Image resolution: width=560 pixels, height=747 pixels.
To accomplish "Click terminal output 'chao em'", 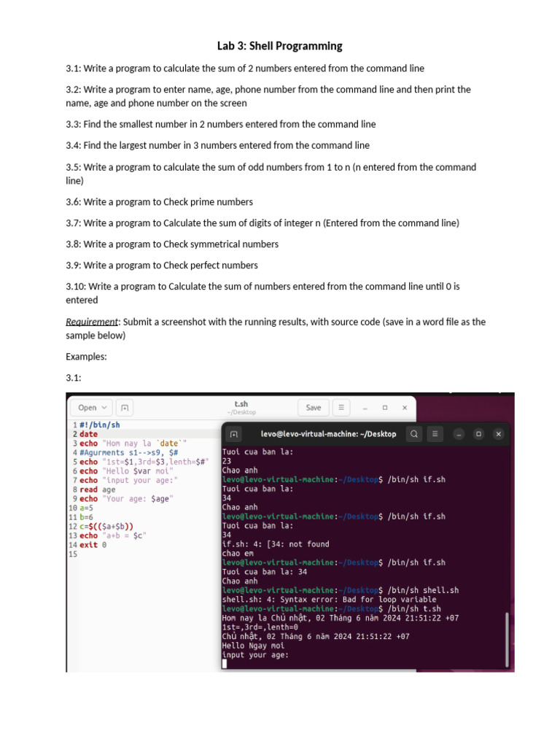I will (238, 554).
